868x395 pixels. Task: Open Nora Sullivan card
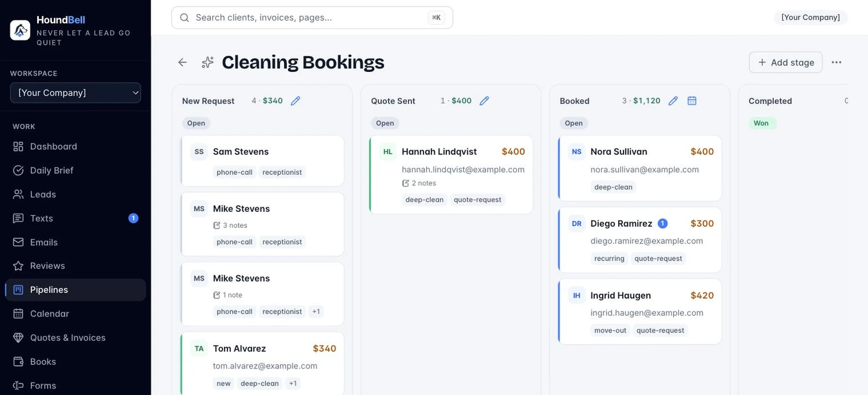point(640,168)
